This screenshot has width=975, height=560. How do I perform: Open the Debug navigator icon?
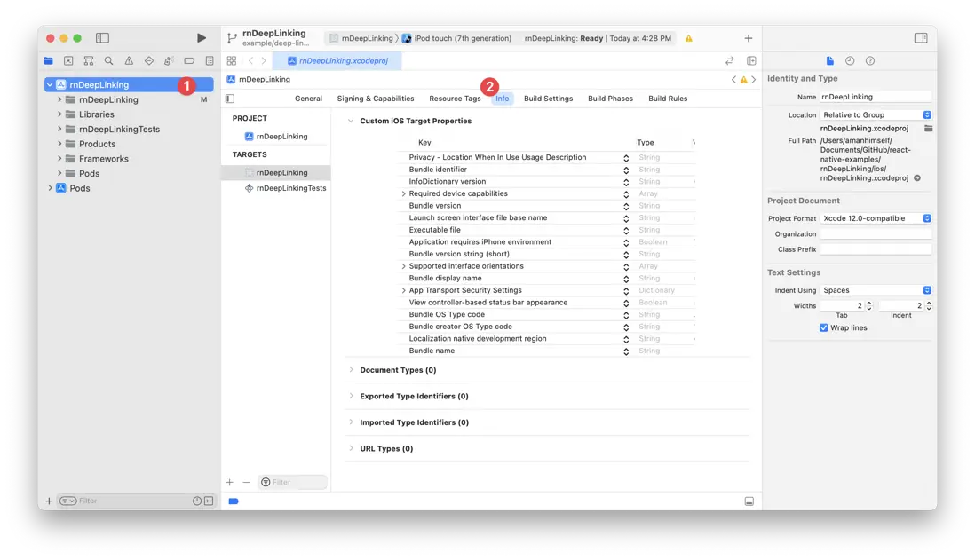point(169,61)
